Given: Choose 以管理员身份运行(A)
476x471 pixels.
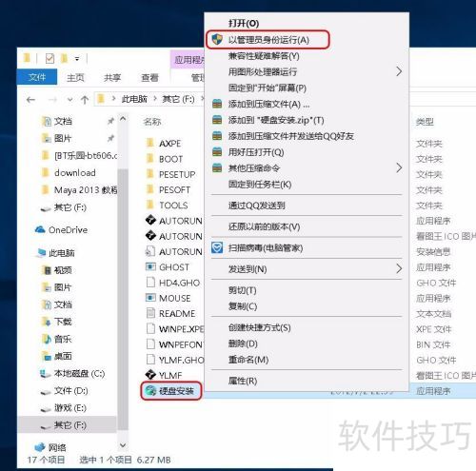Looking at the screenshot, I should 268,40.
